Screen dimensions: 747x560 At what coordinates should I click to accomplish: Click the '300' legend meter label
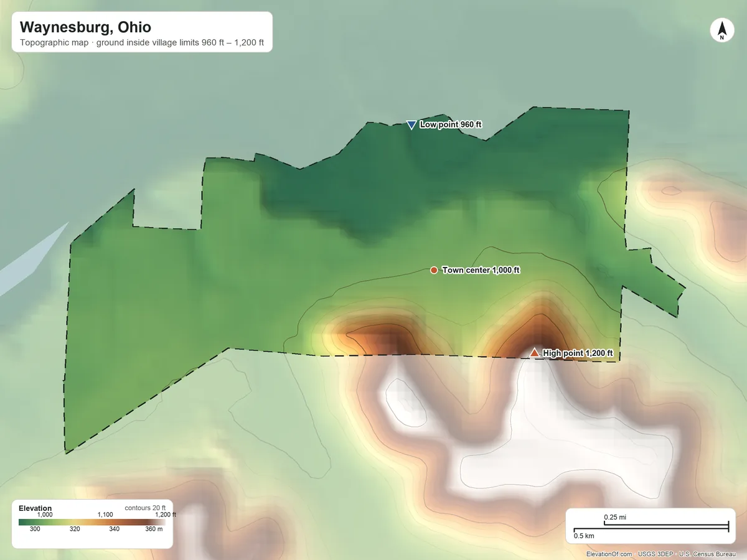pos(35,529)
